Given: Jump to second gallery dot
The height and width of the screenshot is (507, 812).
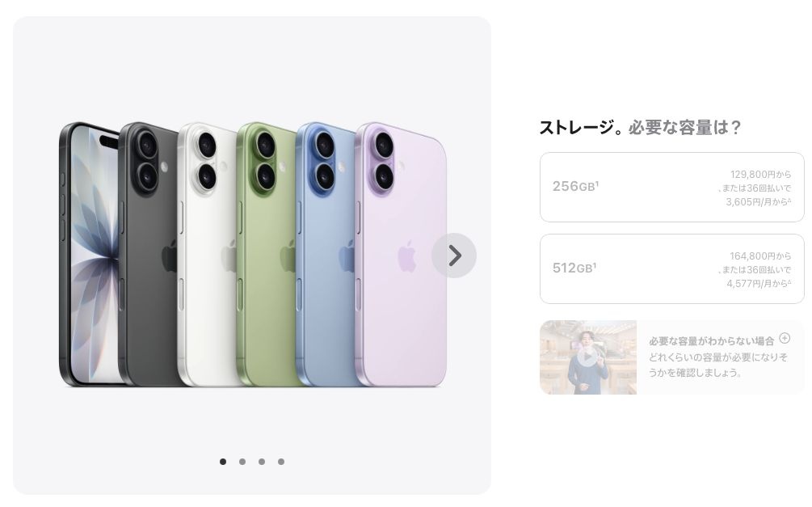Looking at the screenshot, I should click(242, 462).
